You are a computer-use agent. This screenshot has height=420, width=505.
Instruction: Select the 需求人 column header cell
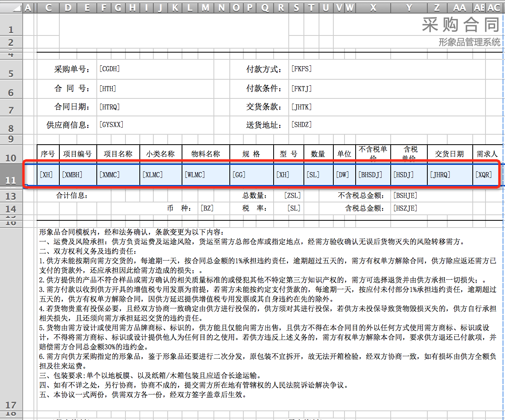(x=487, y=153)
